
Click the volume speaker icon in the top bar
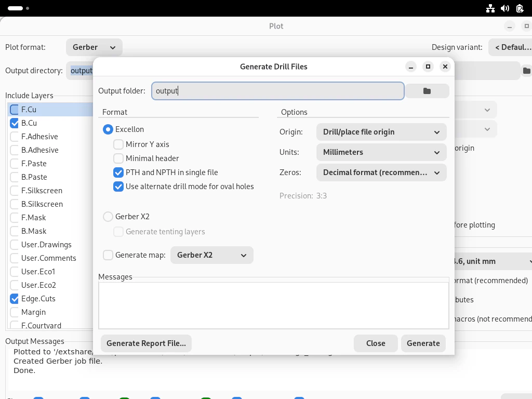505,8
